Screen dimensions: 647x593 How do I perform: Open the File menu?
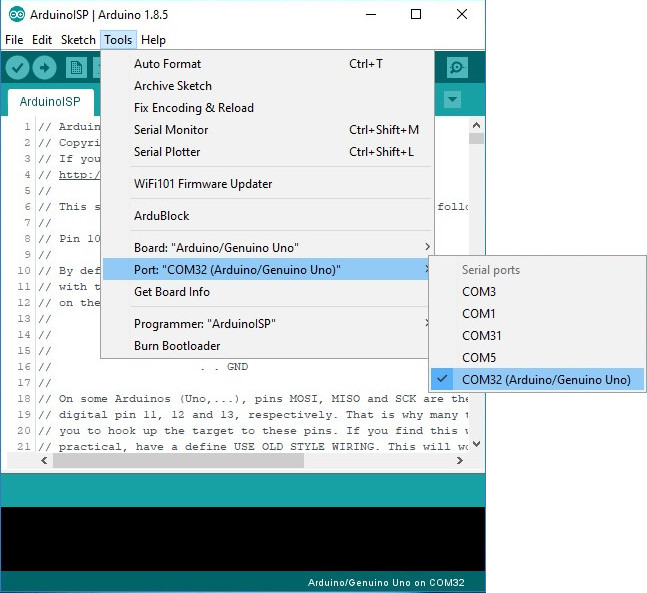point(14,40)
